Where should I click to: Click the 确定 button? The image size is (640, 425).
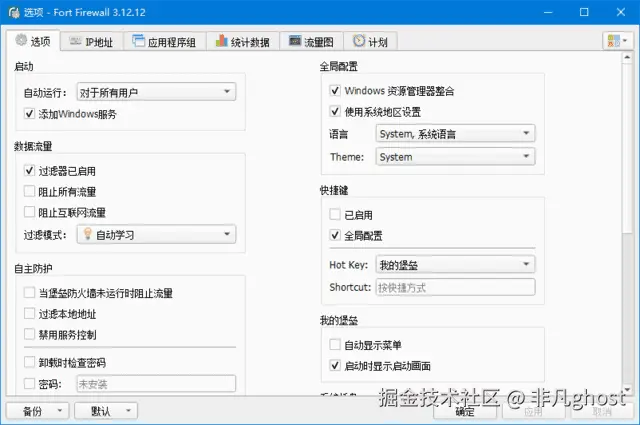click(465, 411)
